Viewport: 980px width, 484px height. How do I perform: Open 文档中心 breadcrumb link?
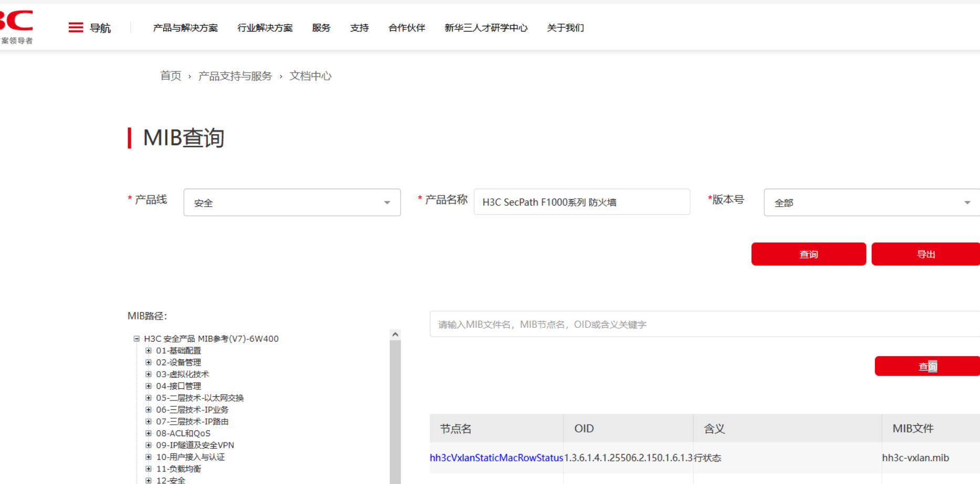pos(310,76)
